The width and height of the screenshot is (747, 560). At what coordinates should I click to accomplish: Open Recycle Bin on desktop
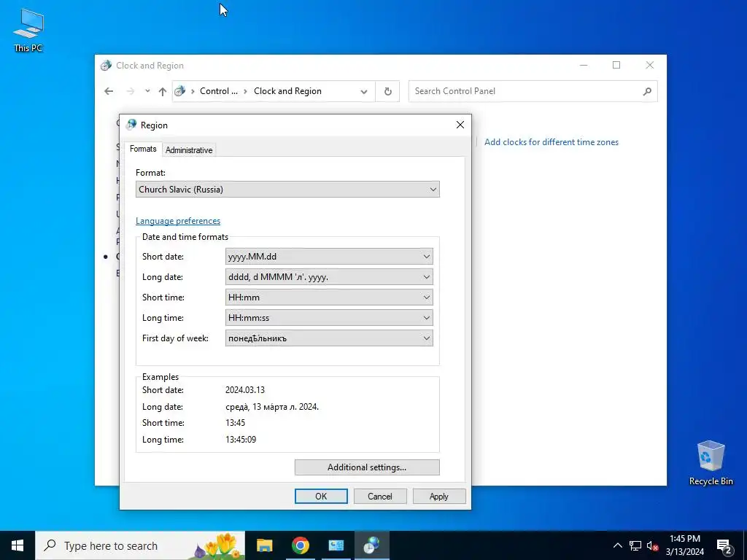(x=711, y=462)
